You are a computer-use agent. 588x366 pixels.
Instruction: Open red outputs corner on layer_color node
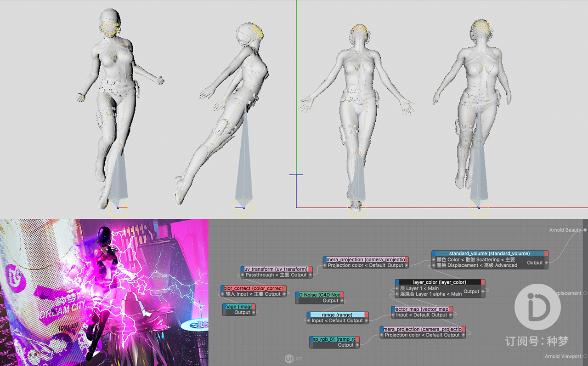483,282
